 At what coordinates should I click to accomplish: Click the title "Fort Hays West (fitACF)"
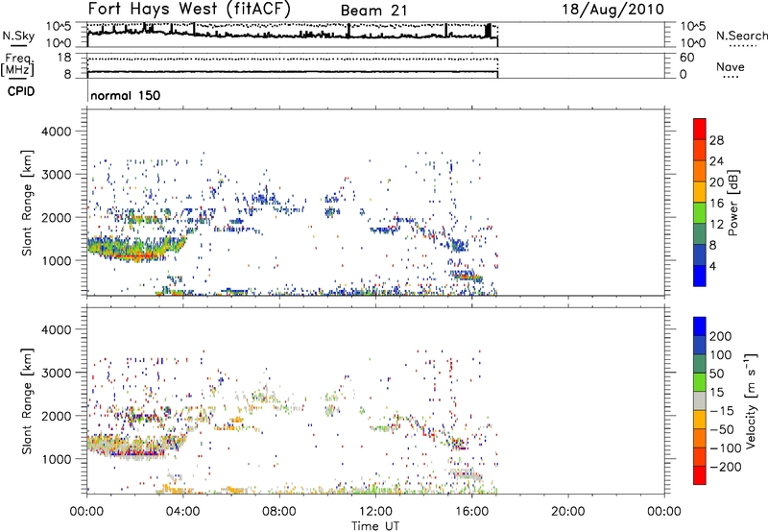pyautogui.click(x=189, y=10)
